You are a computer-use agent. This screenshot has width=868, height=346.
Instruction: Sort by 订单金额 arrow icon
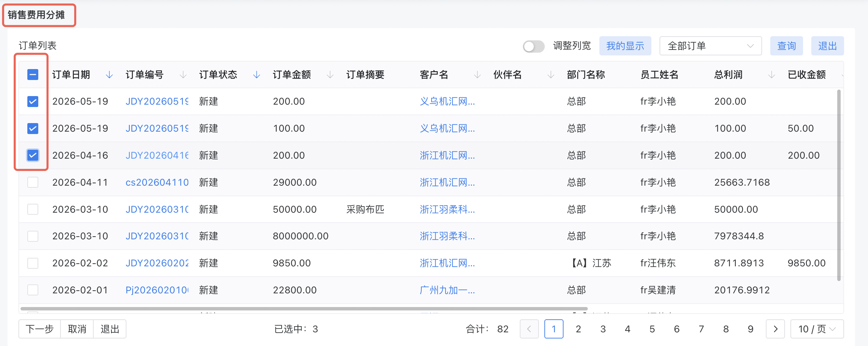pos(330,75)
